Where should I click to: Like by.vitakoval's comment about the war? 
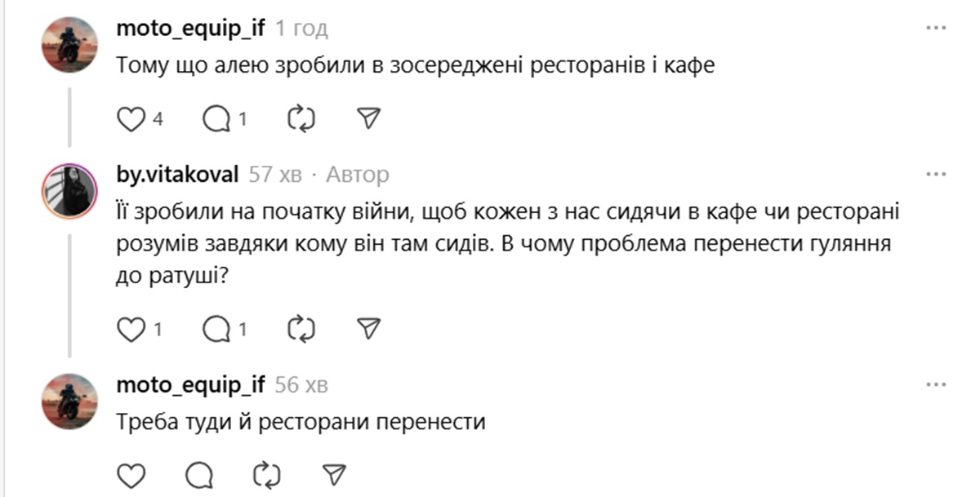pyautogui.click(x=131, y=330)
